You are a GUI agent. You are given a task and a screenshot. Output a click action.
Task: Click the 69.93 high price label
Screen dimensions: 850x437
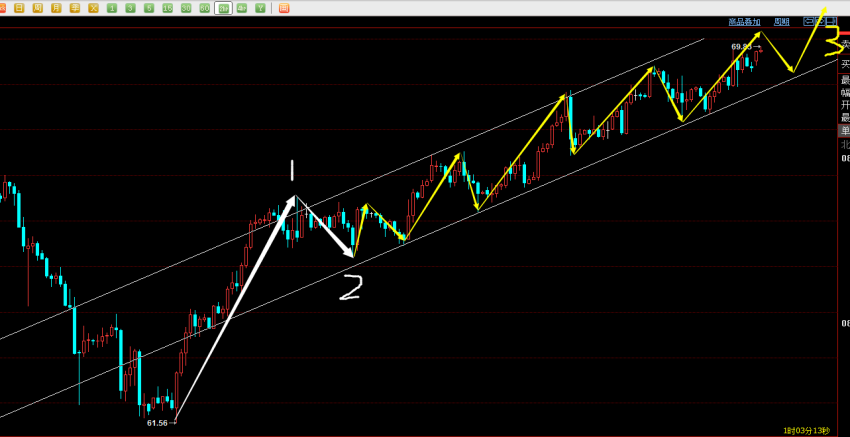tap(742, 46)
